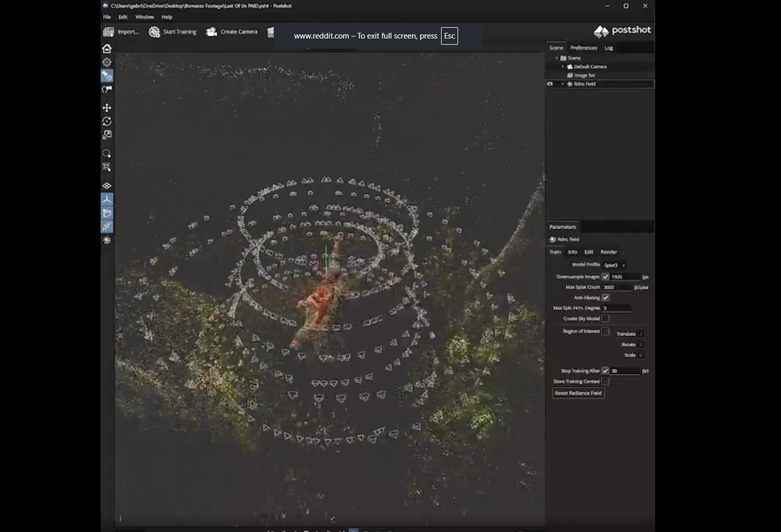
Task: Enable the Create Sky Model checkbox
Action: pyautogui.click(x=605, y=318)
